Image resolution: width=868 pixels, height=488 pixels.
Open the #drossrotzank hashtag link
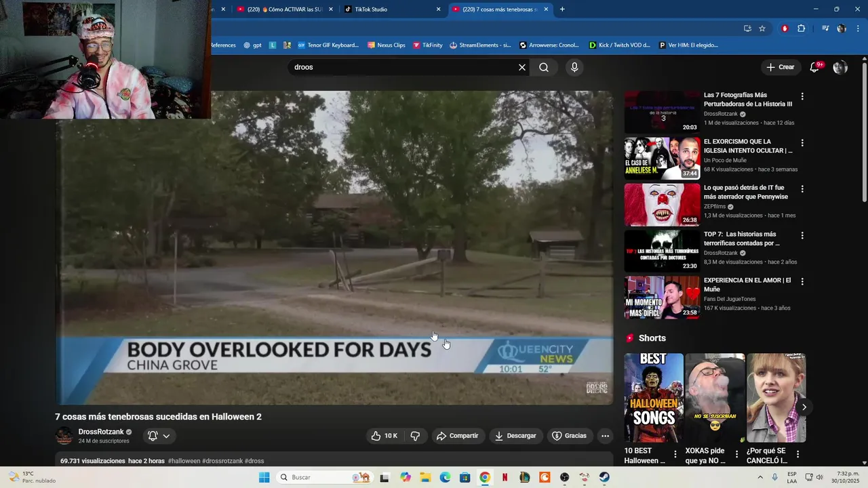[222, 461]
